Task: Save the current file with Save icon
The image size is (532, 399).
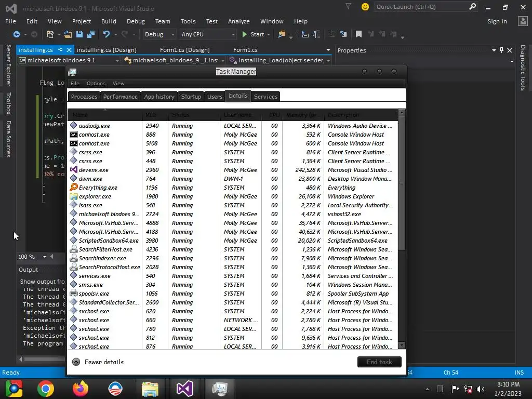Action: pyautogui.click(x=79, y=34)
